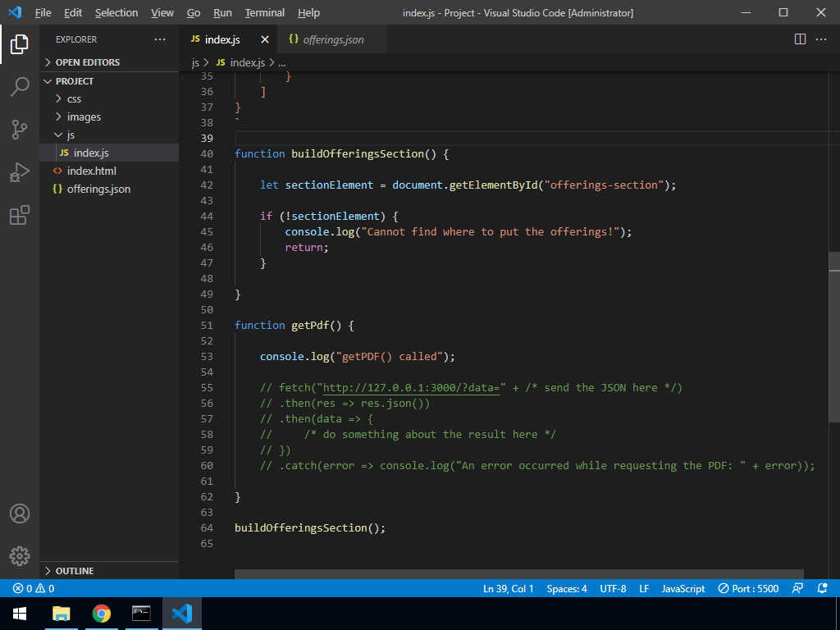This screenshot has width=840, height=630.
Task: Open the Manage settings gear
Action: [20, 555]
